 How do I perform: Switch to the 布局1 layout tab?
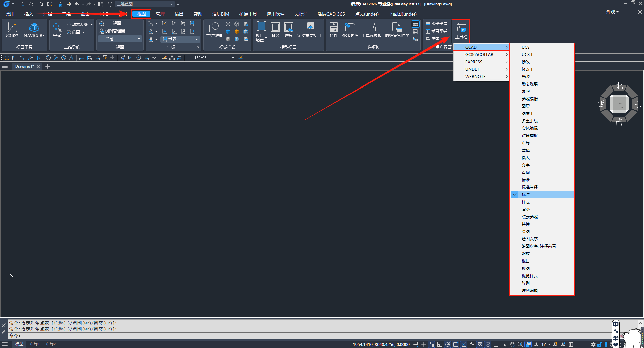pyautogui.click(x=34, y=344)
